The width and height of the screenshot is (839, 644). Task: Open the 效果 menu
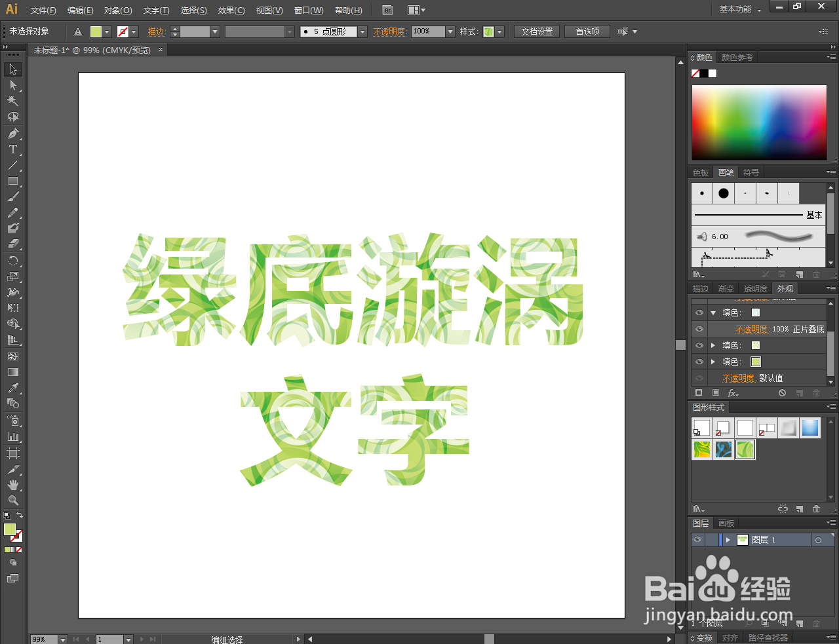click(230, 10)
